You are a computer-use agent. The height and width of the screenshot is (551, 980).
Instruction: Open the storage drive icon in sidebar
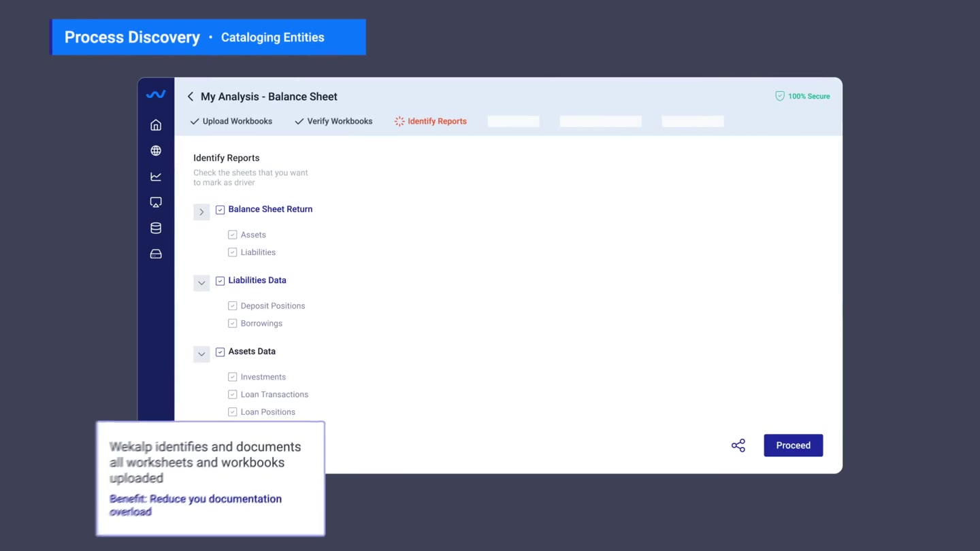pyautogui.click(x=156, y=254)
